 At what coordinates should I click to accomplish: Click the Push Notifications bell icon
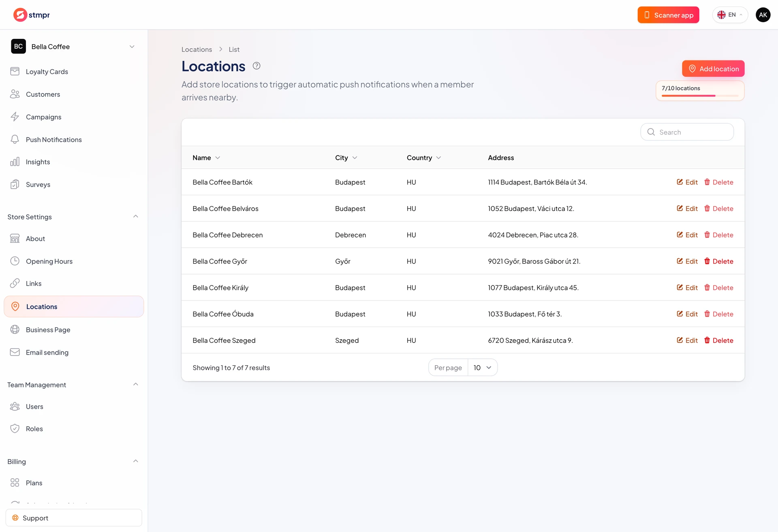(x=15, y=139)
